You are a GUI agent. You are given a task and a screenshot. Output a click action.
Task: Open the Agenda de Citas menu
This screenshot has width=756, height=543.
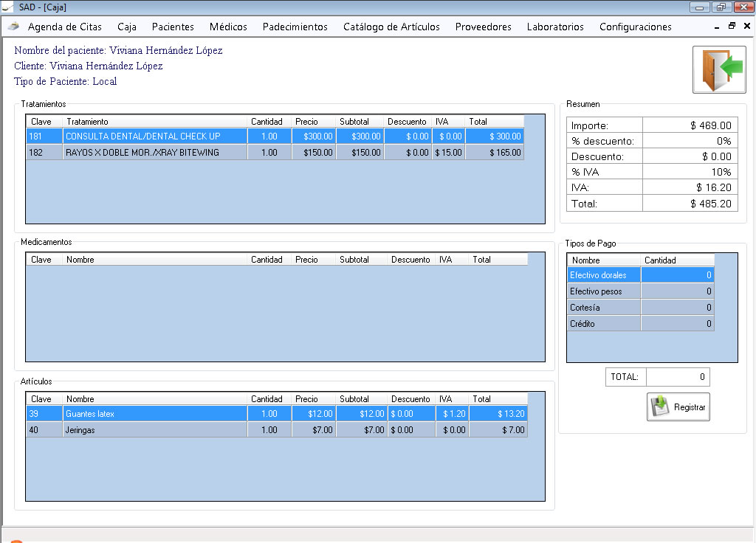point(65,27)
